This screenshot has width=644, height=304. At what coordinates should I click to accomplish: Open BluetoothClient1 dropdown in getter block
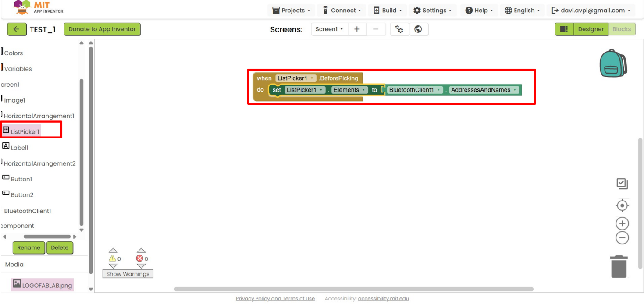click(415, 90)
